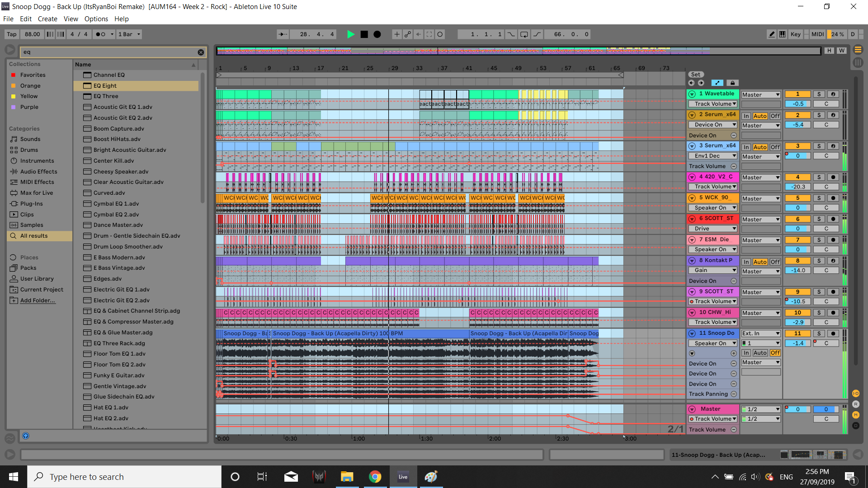Toggle MIDI arrangement overdub plus button
Image resolution: width=868 pixels, height=488 pixels.
click(396, 34)
